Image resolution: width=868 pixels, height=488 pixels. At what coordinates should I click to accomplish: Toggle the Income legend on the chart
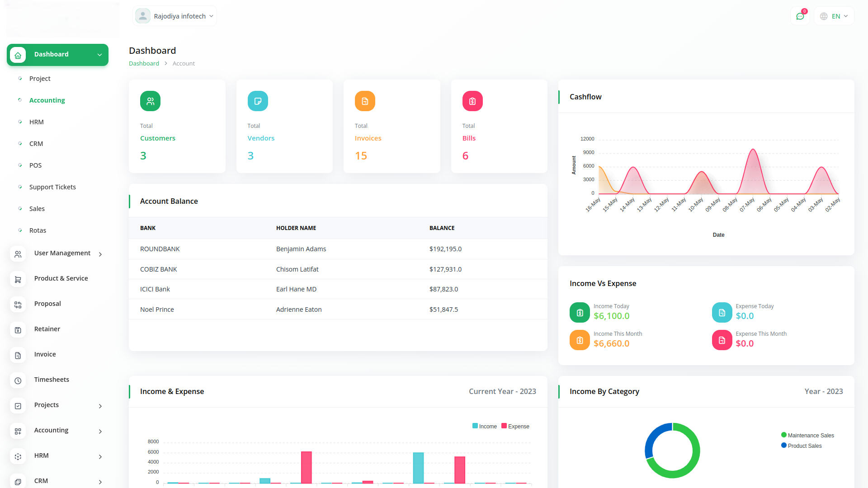pos(485,426)
